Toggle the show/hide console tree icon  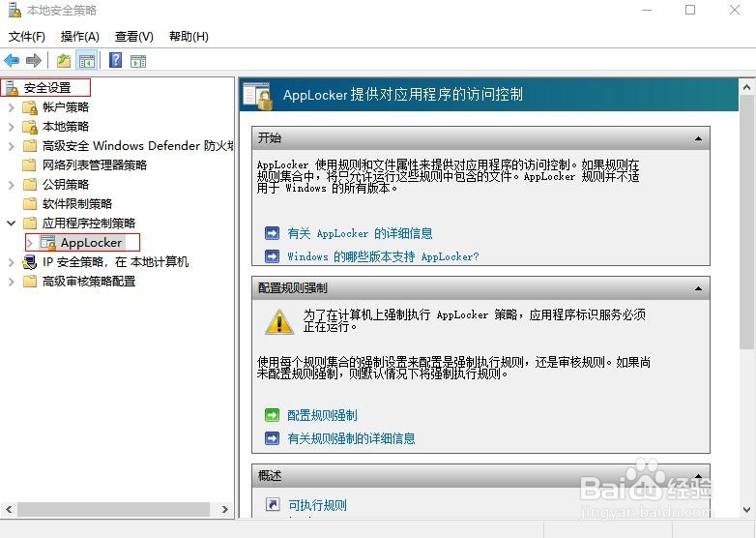87,61
